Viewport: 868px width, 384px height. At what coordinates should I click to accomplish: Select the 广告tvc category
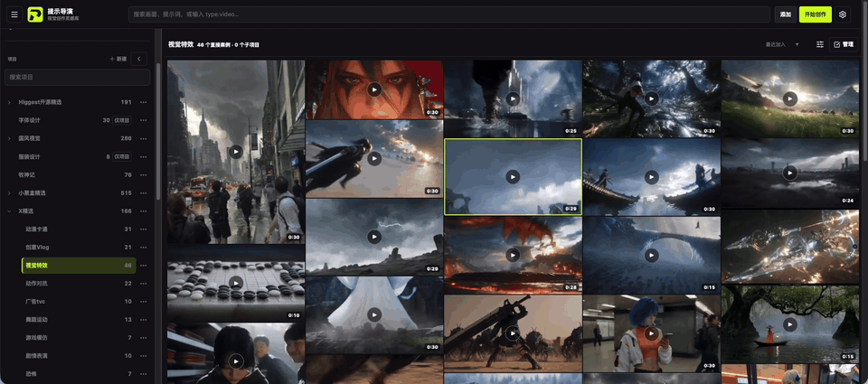[79, 302]
